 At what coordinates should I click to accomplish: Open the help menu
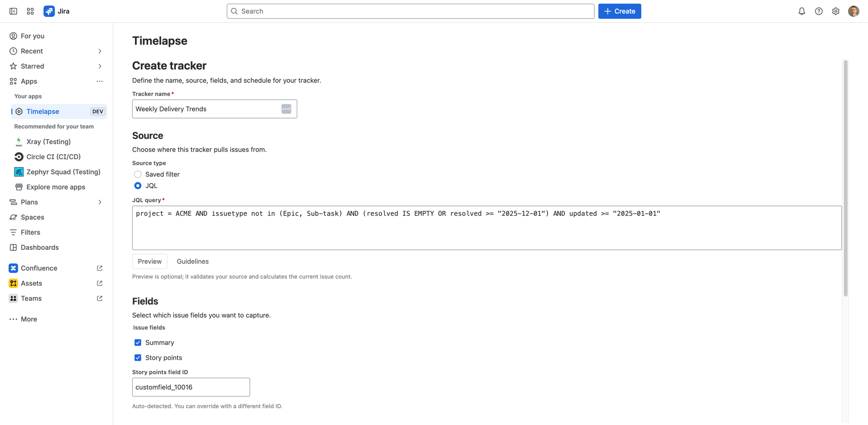coord(819,11)
